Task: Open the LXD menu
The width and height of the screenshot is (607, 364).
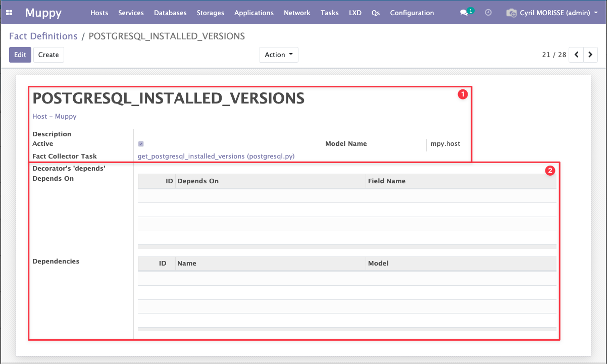Action: point(355,13)
